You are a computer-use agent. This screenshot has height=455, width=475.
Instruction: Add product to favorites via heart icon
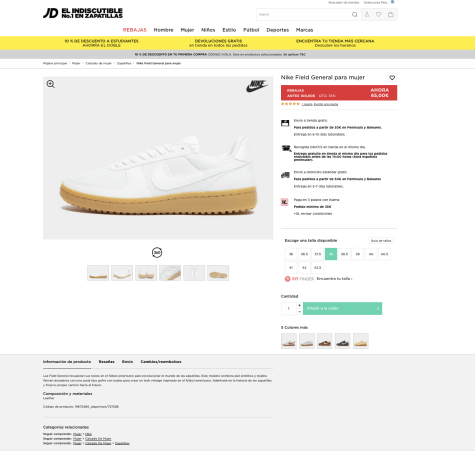[x=392, y=78]
